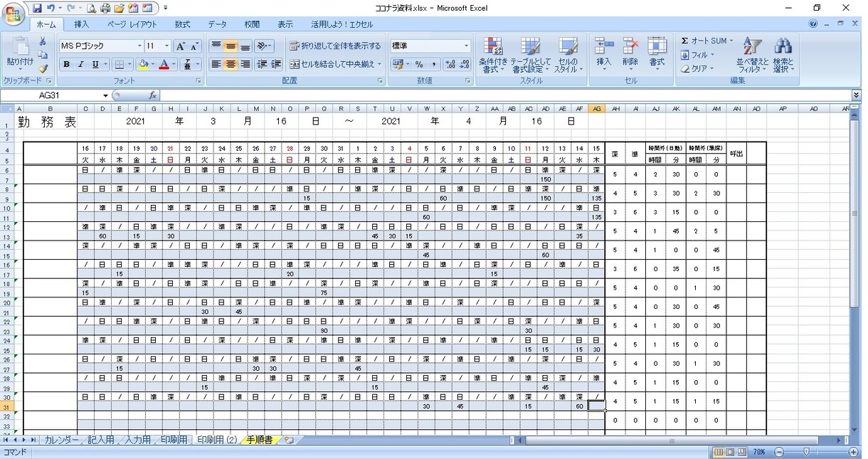Switch to the 挿入 ribbon tab

82,24
